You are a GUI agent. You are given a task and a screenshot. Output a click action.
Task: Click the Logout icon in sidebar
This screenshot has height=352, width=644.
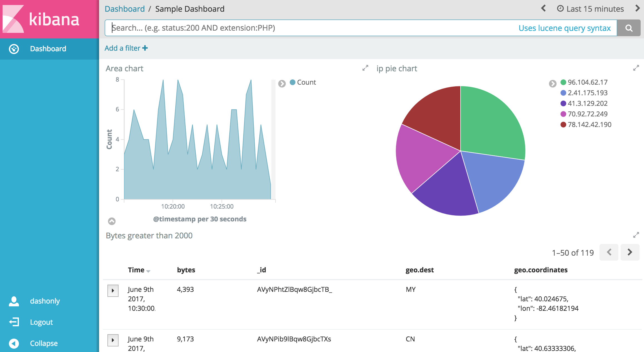click(14, 322)
